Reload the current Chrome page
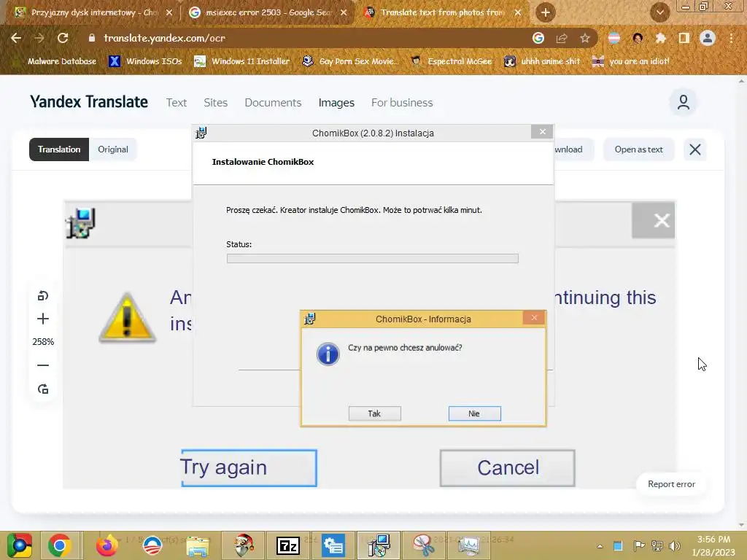The width and height of the screenshot is (747, 560). (x=63, y=38)
